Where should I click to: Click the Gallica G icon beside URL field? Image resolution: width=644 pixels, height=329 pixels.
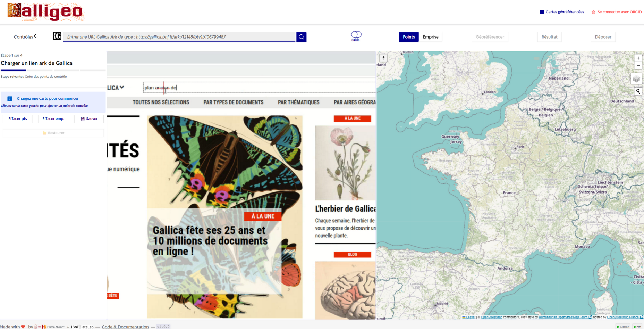point(57,36)
